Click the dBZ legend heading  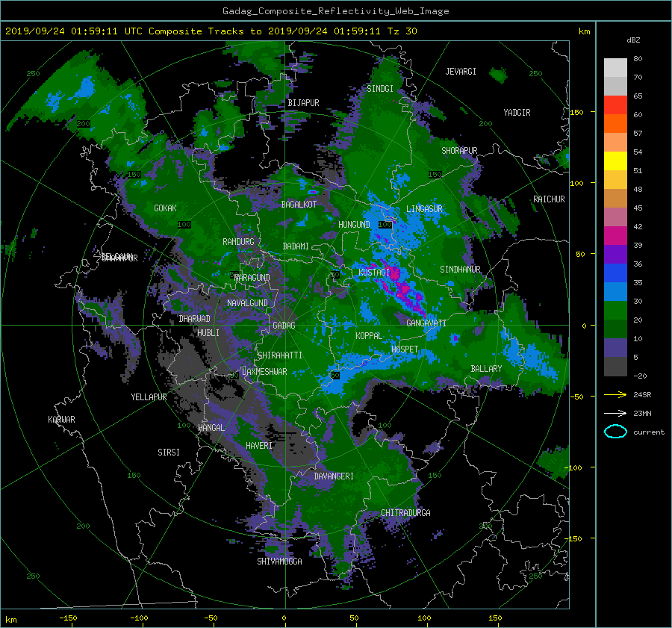tap(633, 40)
